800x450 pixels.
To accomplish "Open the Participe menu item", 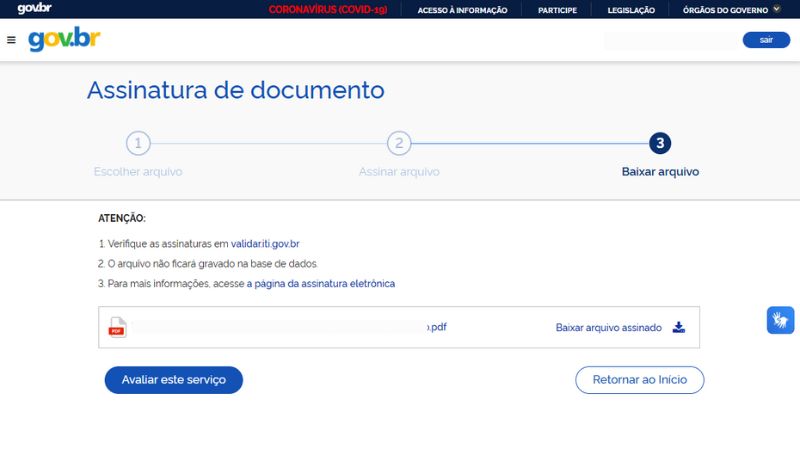I will tap(557, 10).
